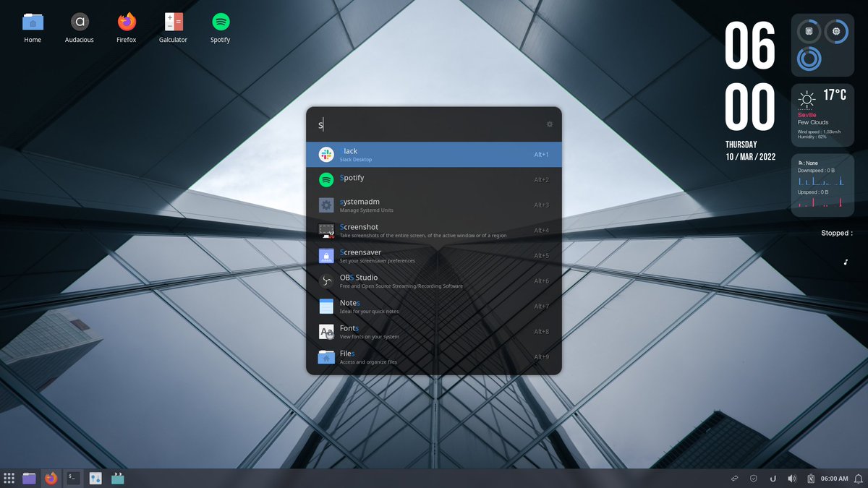Select the Files result entry
This screenshot has width=868, height=488.
pyautogui.click(x=434, y=357)
